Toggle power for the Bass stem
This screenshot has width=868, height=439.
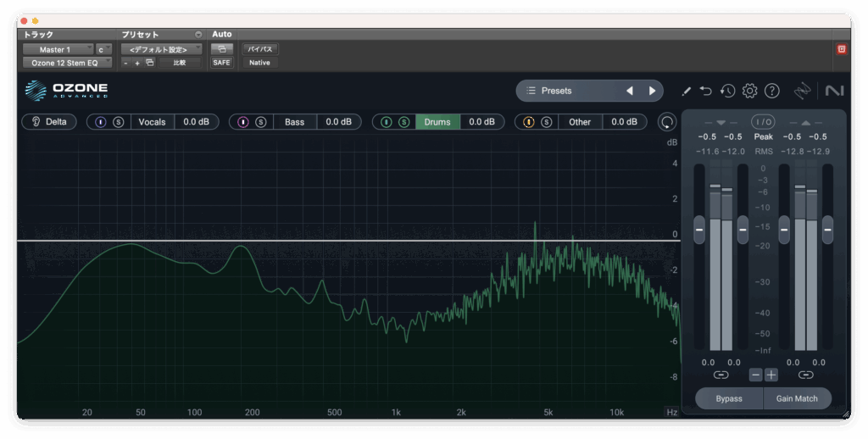(x=243, y=122)
